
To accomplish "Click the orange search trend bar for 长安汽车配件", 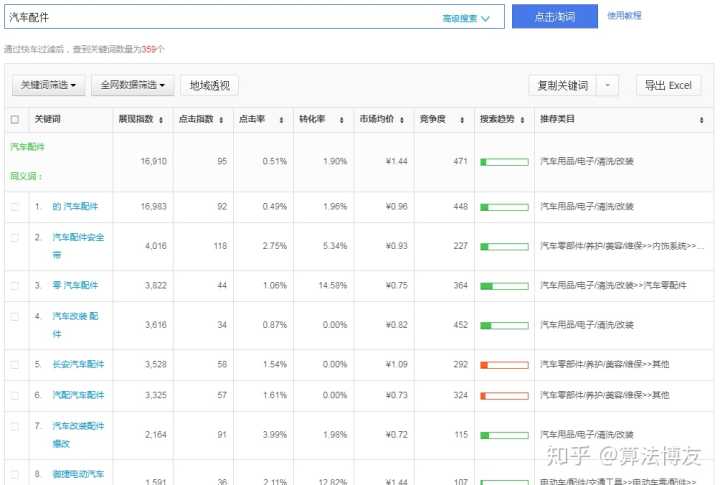I will pyautogui.click(x=504, y=364).
